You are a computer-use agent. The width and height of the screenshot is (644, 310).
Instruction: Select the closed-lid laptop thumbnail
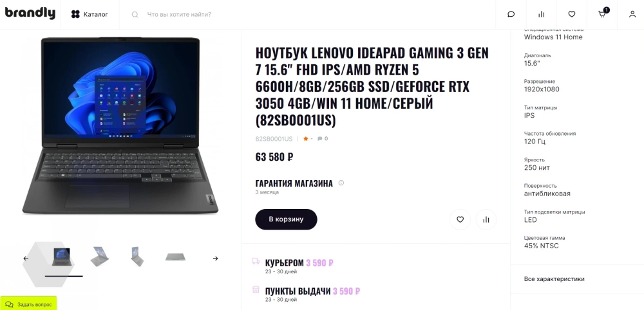[x=175, y=257]
